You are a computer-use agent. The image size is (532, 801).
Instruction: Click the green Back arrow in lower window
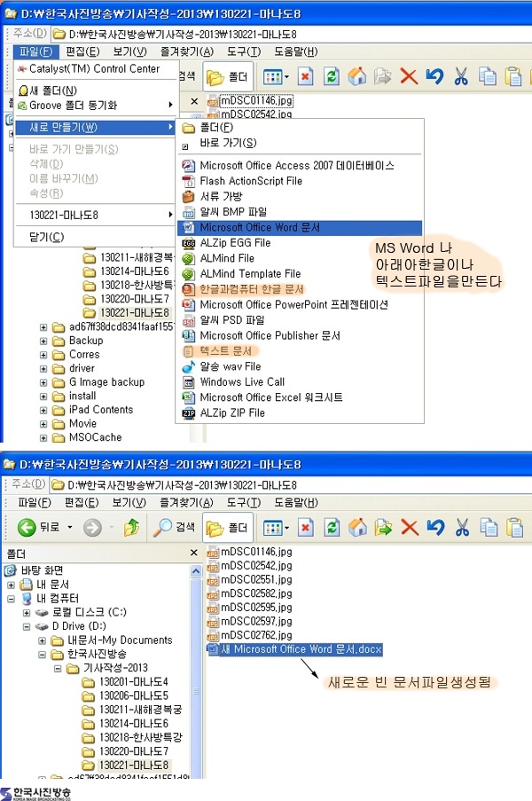pyautogui.click(x=27, y=527)
